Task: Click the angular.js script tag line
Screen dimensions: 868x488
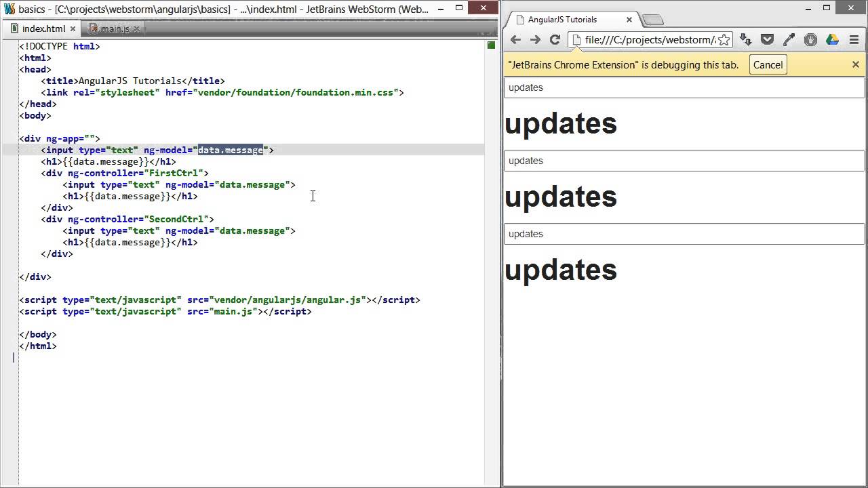Action: coord(220,300)
